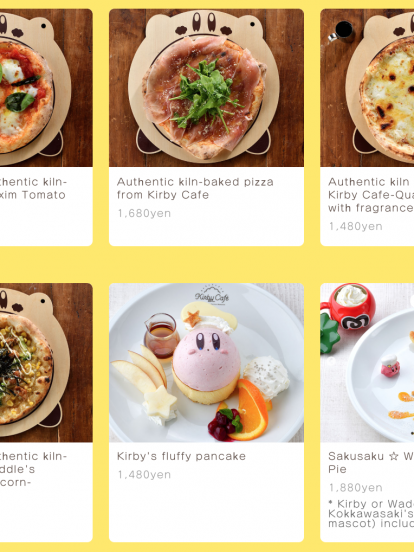Screen dimensions: 414x552
Task: Click the Kirby eyes on prosciutto board
Action: click(x=204, y=22)
